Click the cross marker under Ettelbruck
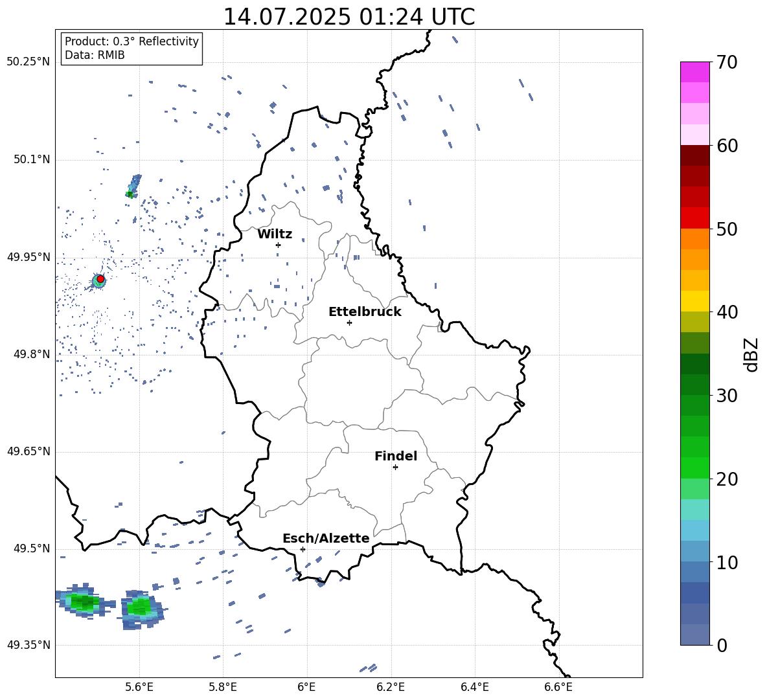Image resolution: width=767 pixels, height=700 pixels. click(x=349, y=322)
